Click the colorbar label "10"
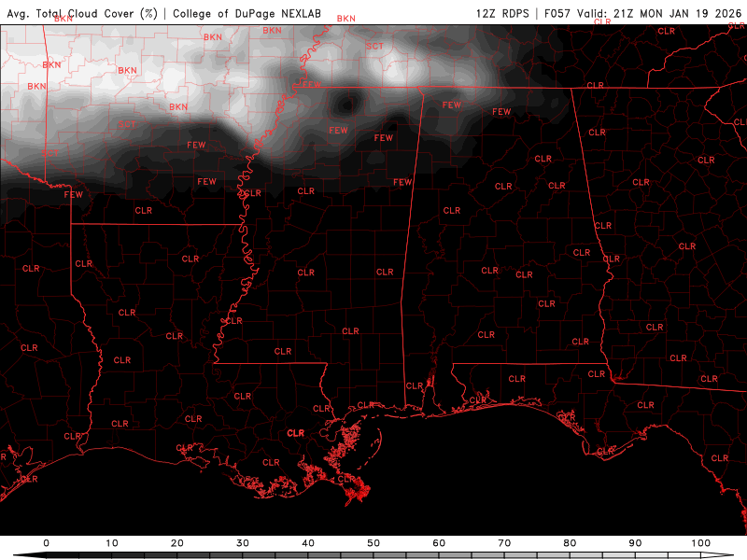Screen dimensions: 747x560 click(x=111, y=543)
